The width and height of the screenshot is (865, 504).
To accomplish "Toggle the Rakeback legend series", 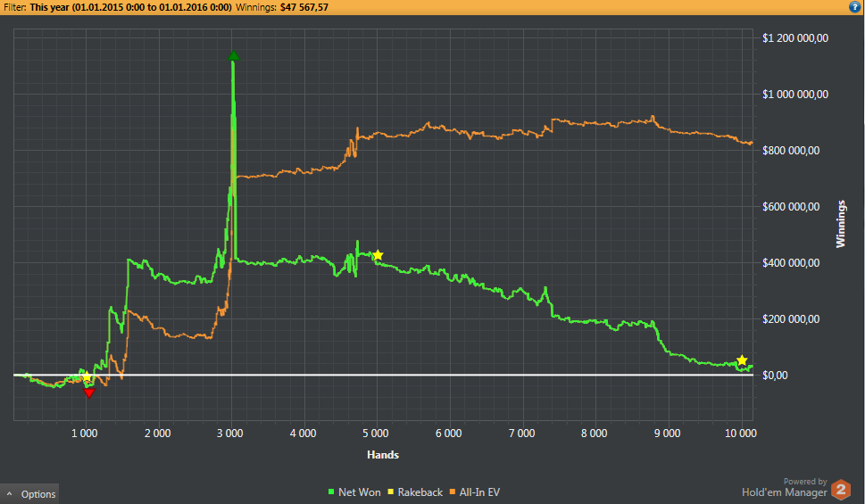I will 415,492.
